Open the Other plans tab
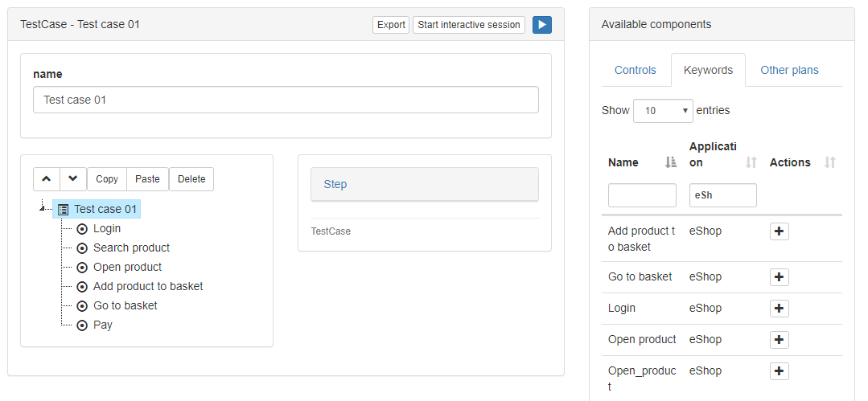 (789, 70)
